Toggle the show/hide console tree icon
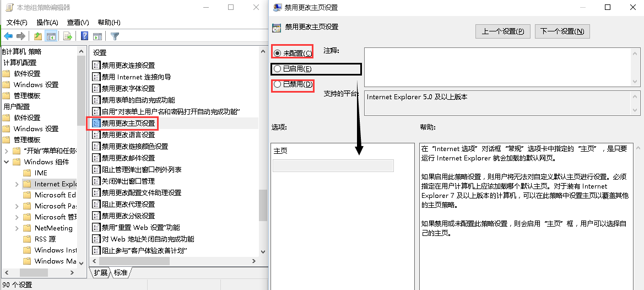644x290 pixels. click(51, 36)
